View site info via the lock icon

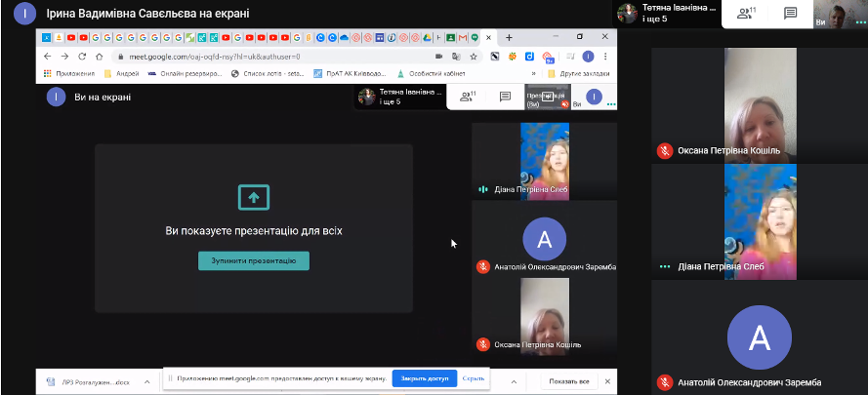tap(120, 57)
